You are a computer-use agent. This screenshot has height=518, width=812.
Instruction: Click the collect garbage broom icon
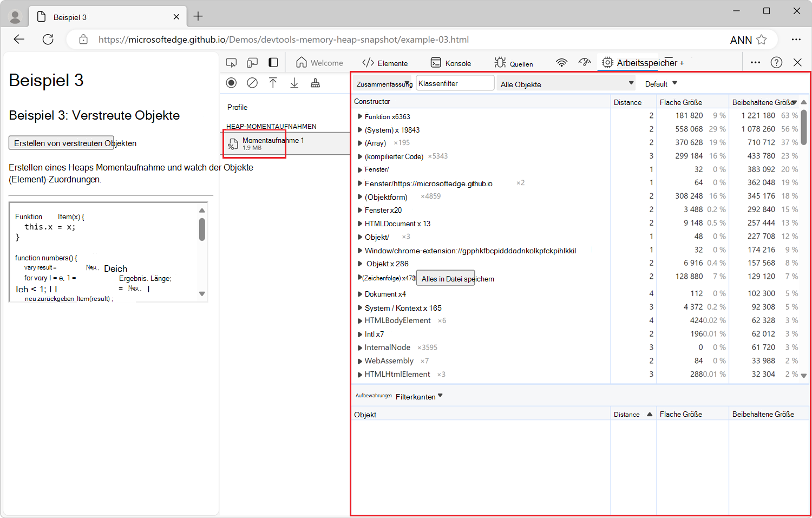coord(315,83)
